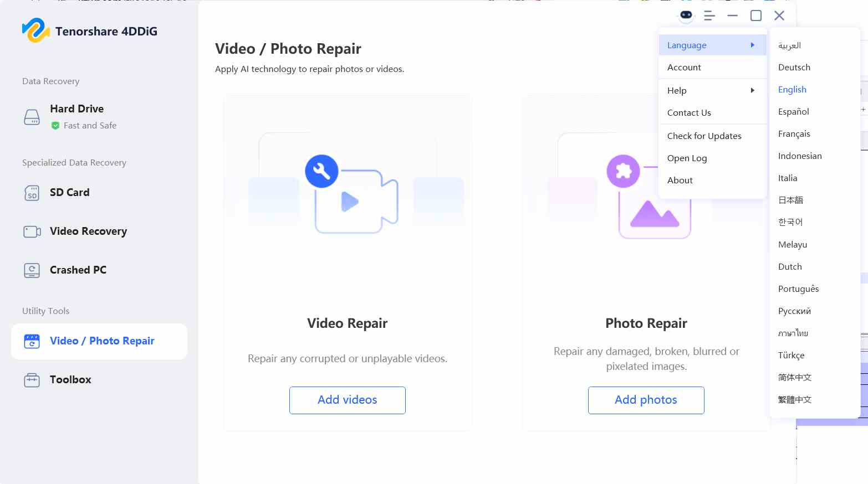Select Korean (한국어) language

(x=790, y=222)
